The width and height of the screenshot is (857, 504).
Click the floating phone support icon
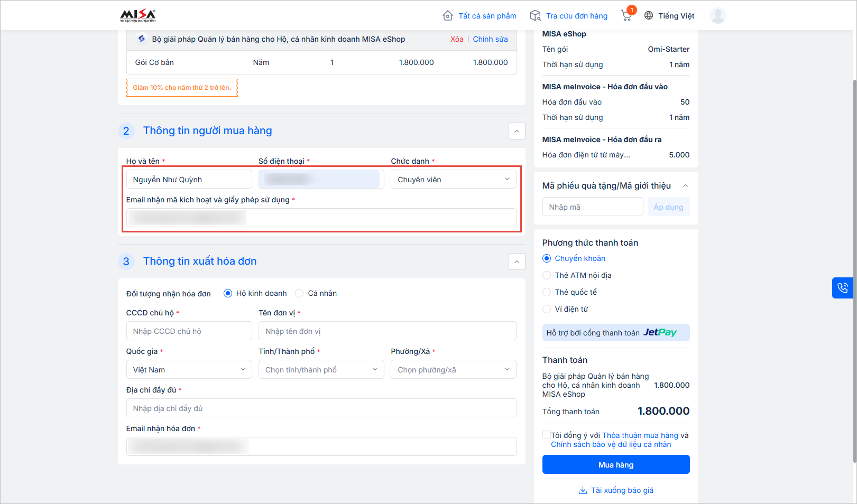[842, 288]
